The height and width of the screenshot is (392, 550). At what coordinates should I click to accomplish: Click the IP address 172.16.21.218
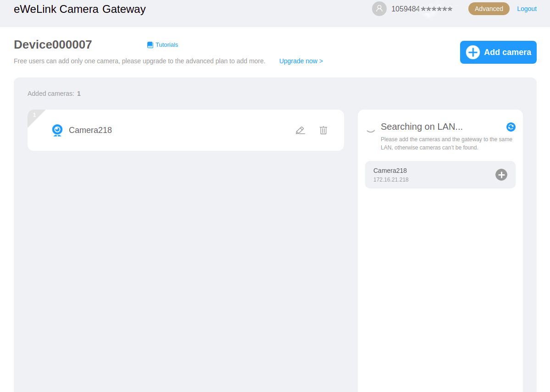click(391, 180)
